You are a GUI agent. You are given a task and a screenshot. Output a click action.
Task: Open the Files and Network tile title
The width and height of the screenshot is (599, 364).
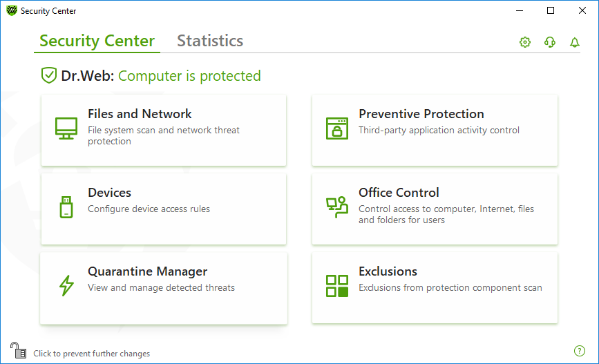point(140,114)
